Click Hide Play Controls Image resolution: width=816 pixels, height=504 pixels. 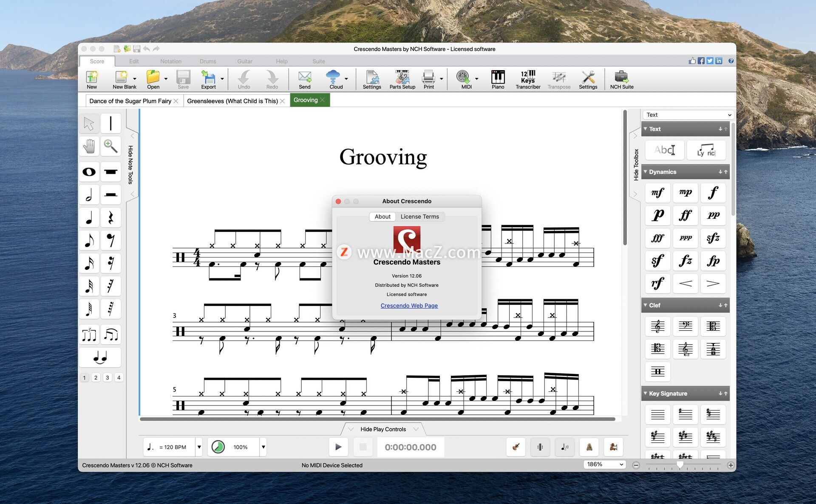point(383,429)
